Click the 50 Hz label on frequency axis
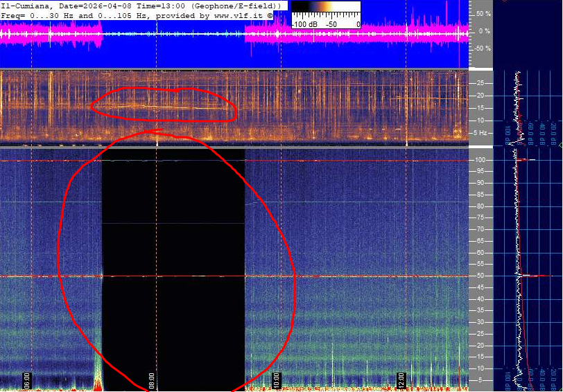563x392 pixels. (478, 276)
